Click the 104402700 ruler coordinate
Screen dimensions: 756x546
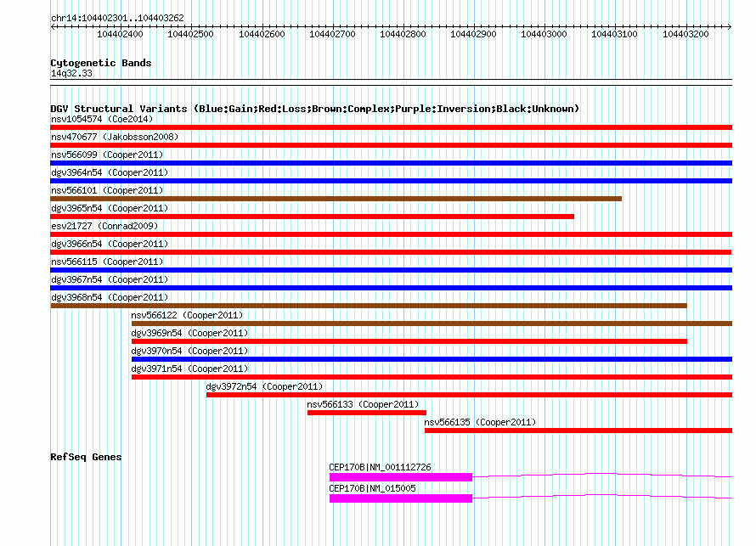(x=332, y=34)
